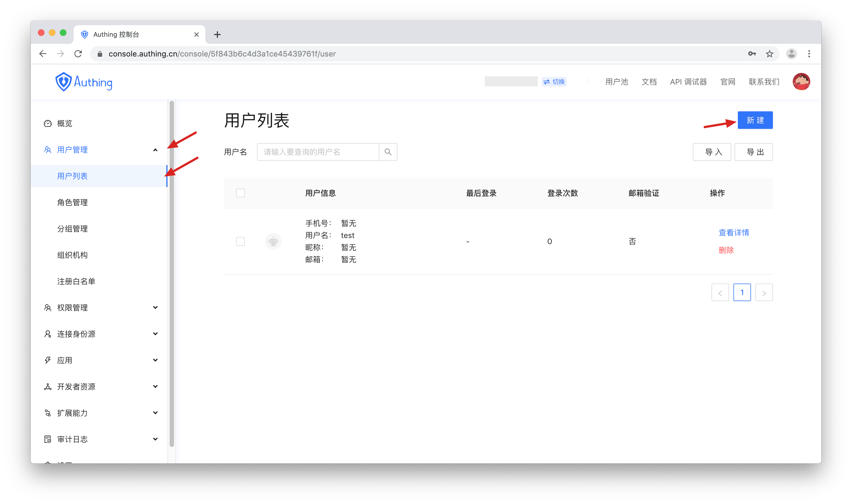Click the blue 新建 button
852x504 pixels.
[755, 120]
